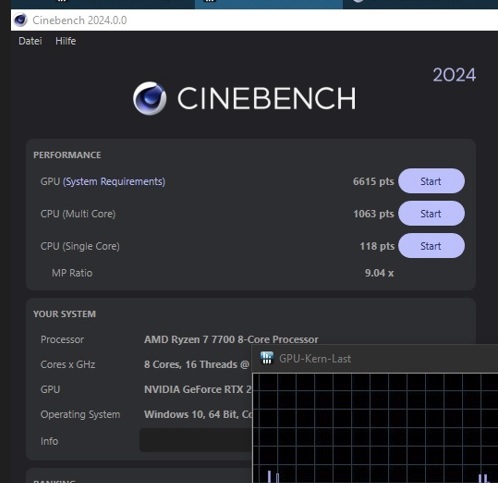This screenshot has height=483, width=498.
Task: Start the CPU Multi Core benchmark
Action: click(431, 213)
